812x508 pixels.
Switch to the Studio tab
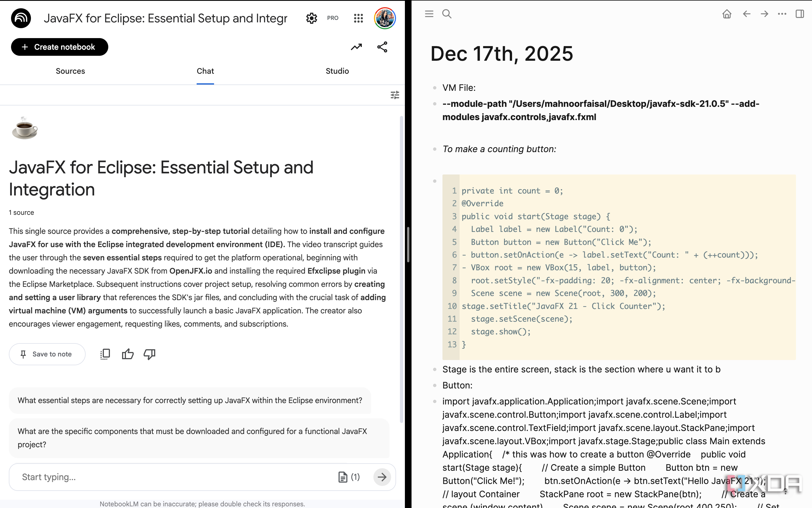point(337,71)
